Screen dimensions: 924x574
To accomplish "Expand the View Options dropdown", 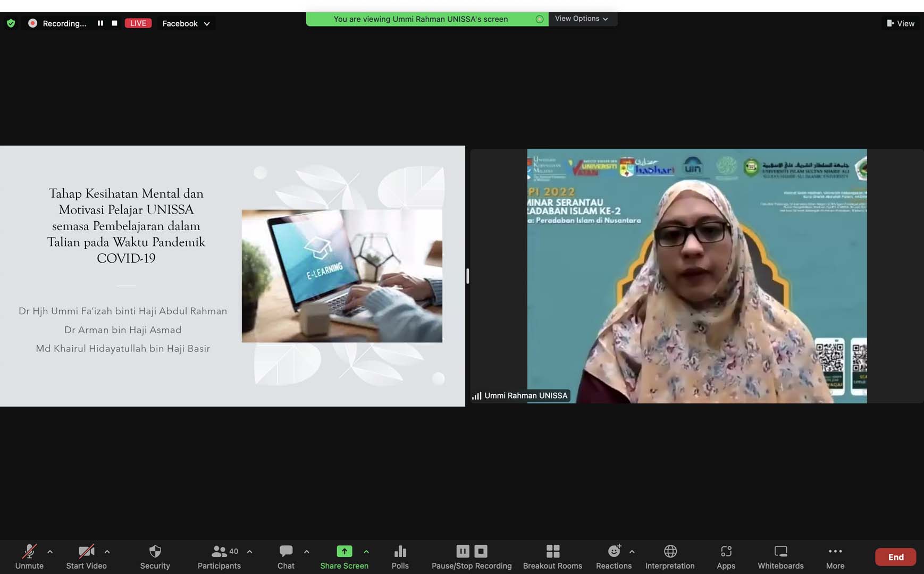I will point(582,19).
